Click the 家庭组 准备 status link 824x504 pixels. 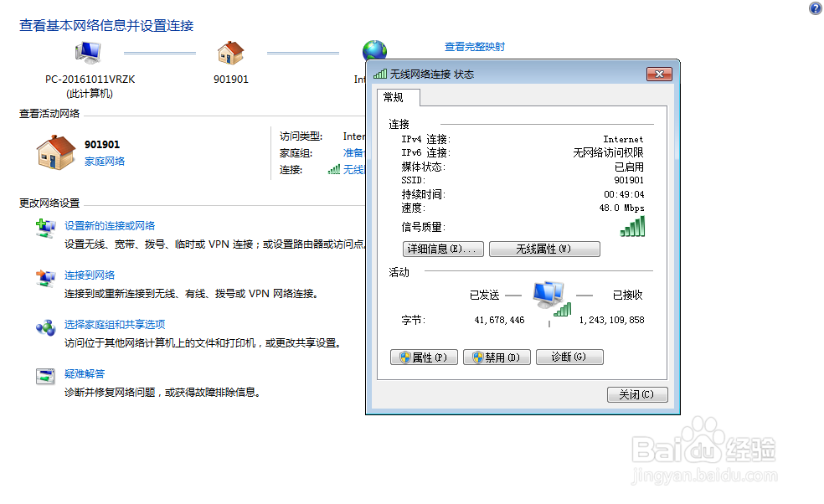point(353,152)
